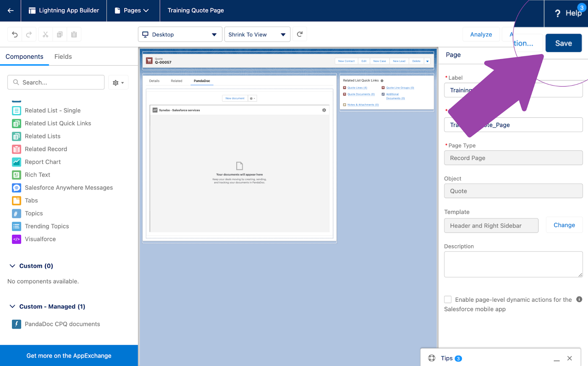
Task: Click the Copy icon in toolbar
Action: click(x=60, y=35)
